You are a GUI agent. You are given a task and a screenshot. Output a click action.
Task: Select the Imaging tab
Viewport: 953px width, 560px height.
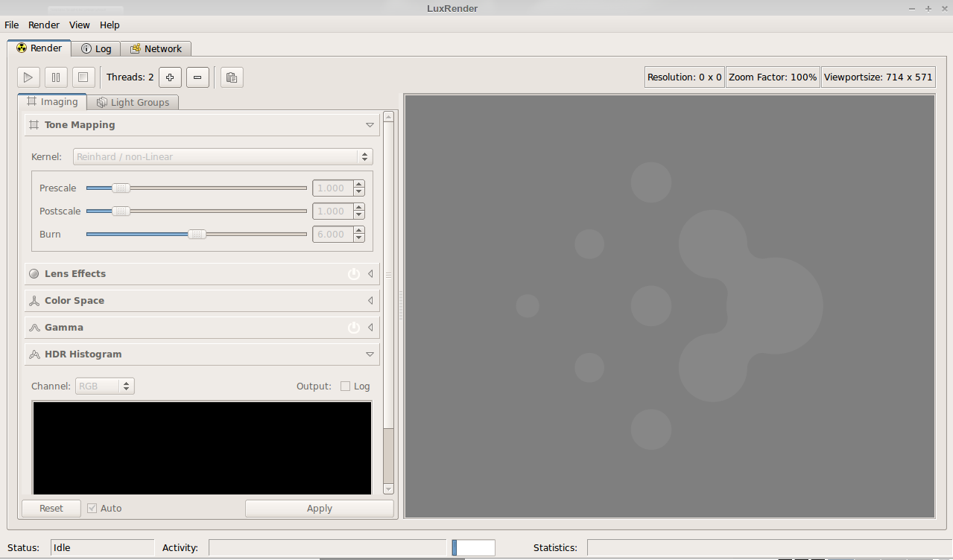tap(52, 101)
